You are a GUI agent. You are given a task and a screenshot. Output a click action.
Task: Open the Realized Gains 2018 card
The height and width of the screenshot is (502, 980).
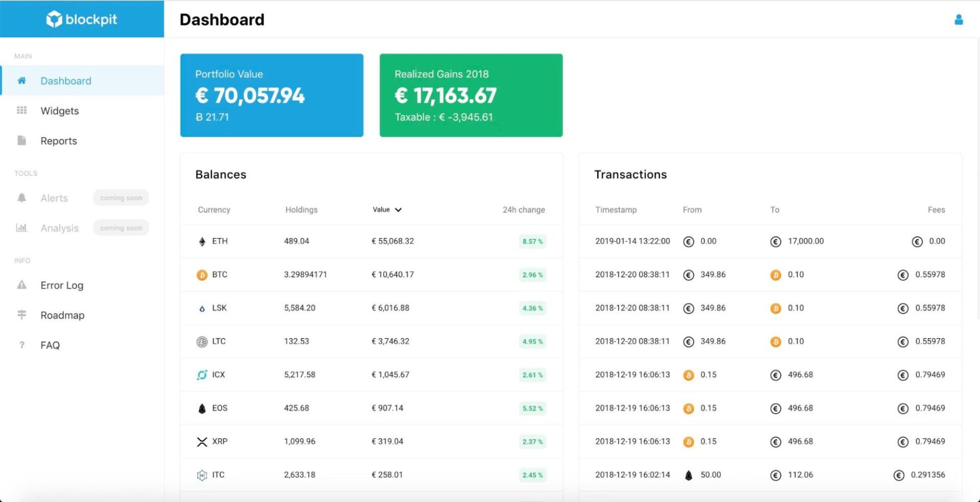(471, 95)
